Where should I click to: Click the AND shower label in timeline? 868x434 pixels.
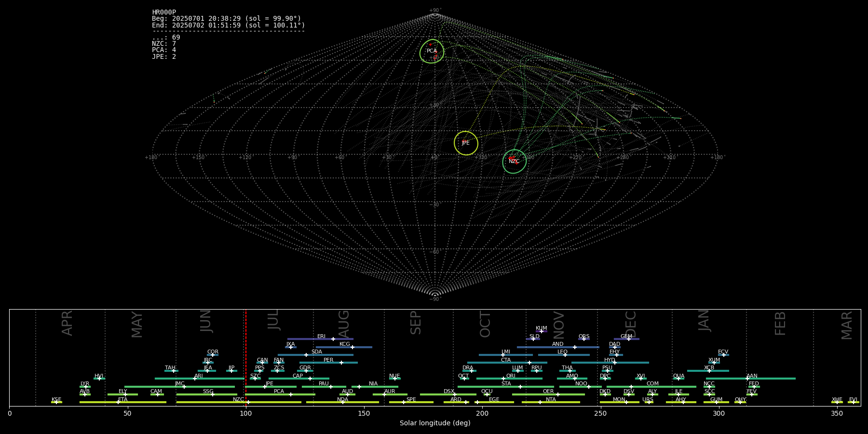coord(558,344)
